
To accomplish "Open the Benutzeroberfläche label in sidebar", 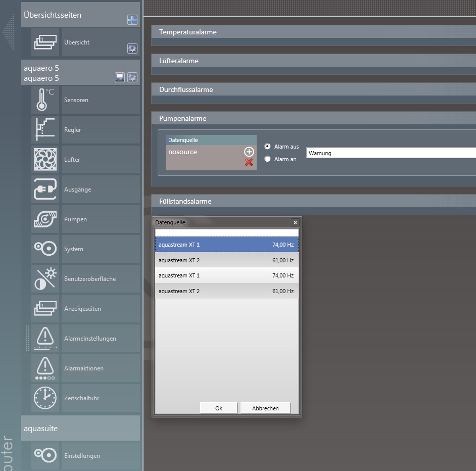I will 90,279.
